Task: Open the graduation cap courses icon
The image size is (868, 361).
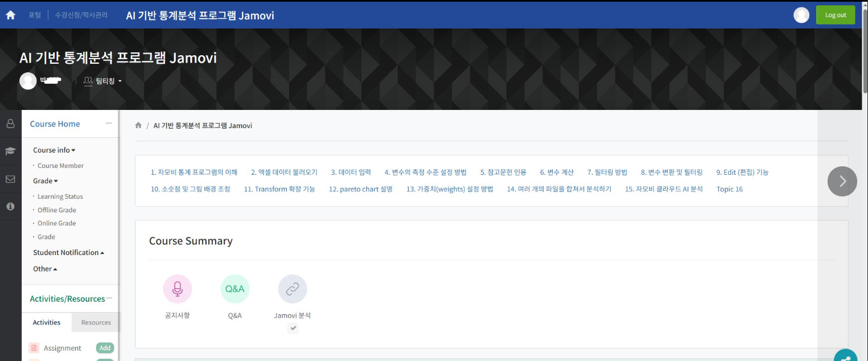Action: click(10, 151)
